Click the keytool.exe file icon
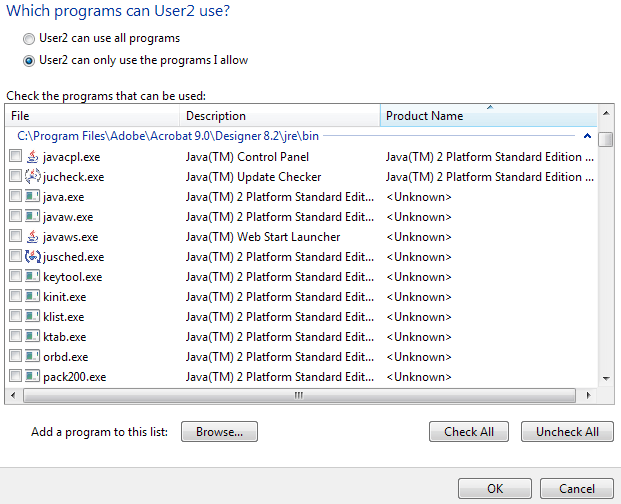 point(32,276)
